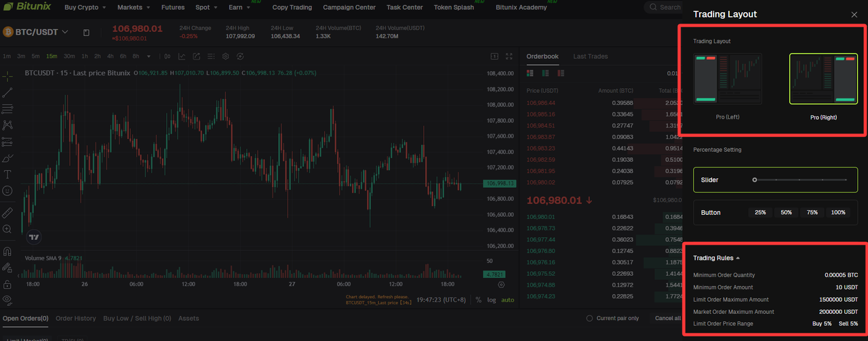868x341 pixels.
Task: Toggle log scale on chart
Action: coord(492,299)
